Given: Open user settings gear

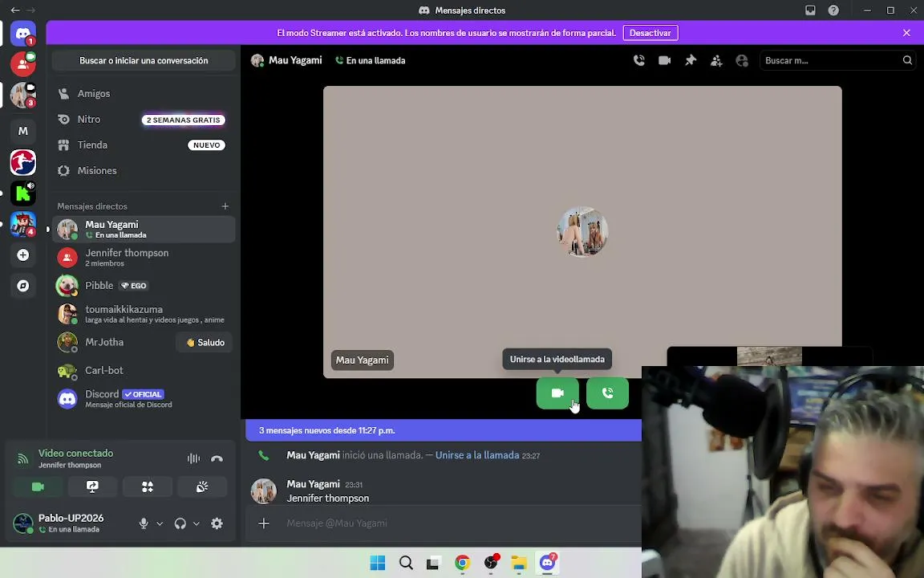Looking at the screenshot, I should (x=217, y=523).
